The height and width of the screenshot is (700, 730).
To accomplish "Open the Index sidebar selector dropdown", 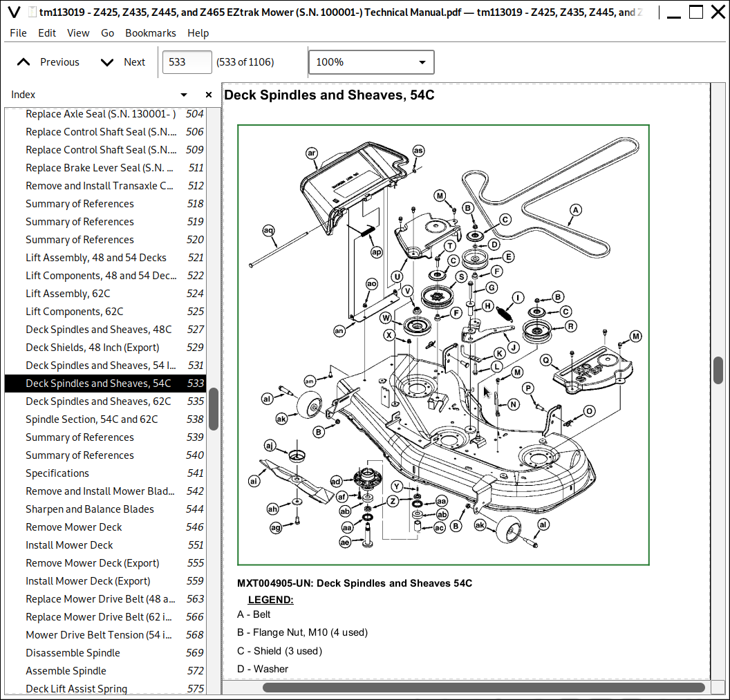I will [184, 95].
